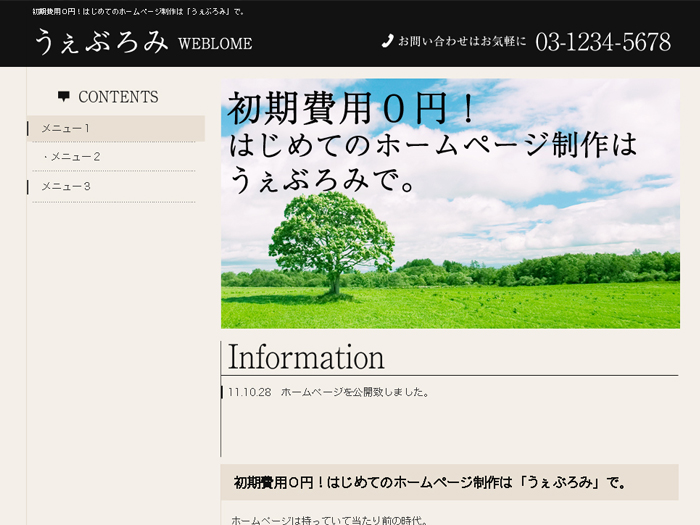This screenshot has height=525, width=700.
Task: Click the phone handset icon in header
Action: [x=388, y=41]
